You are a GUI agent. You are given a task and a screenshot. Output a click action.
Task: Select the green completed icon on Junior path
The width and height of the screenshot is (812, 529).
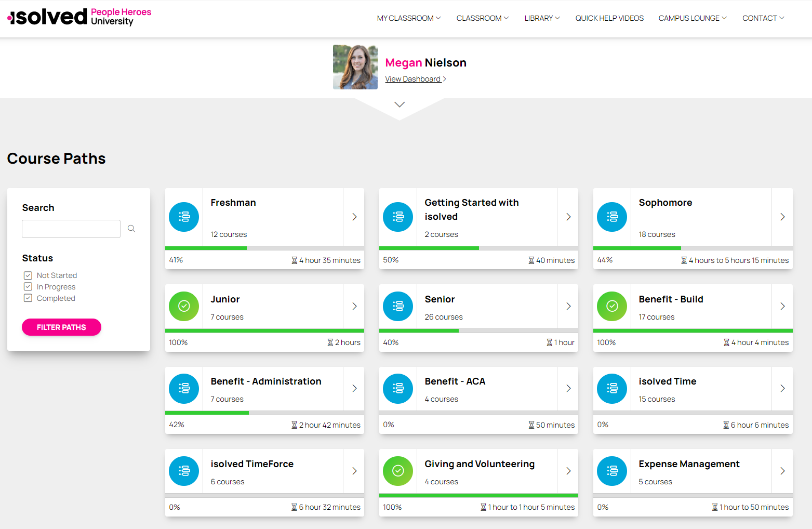click(184, 306)
